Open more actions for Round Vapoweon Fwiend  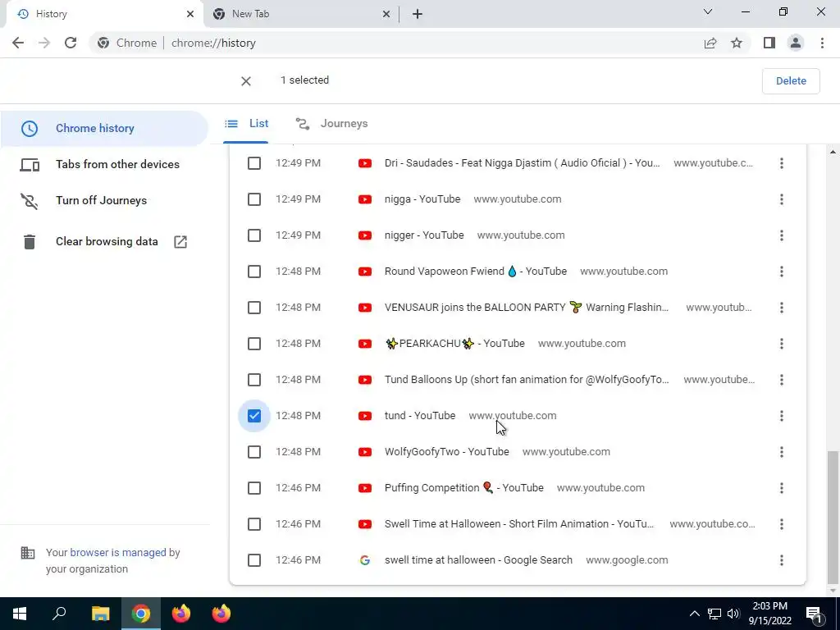click(x=782, y=272)
